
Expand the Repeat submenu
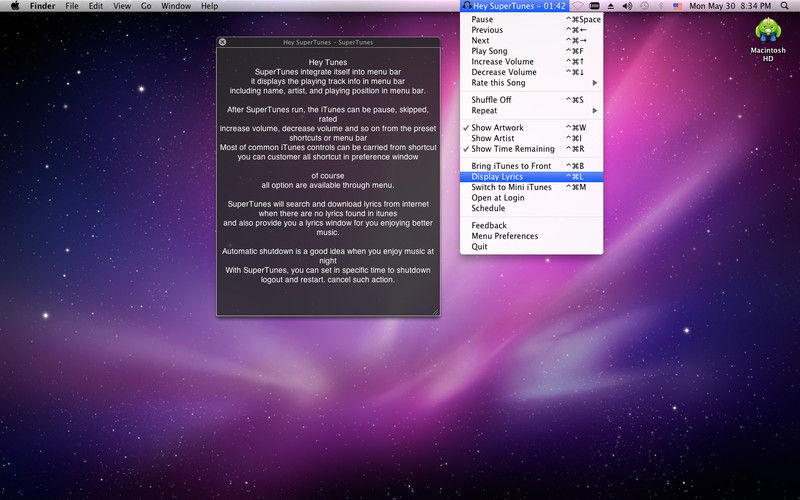pos(531,111)
